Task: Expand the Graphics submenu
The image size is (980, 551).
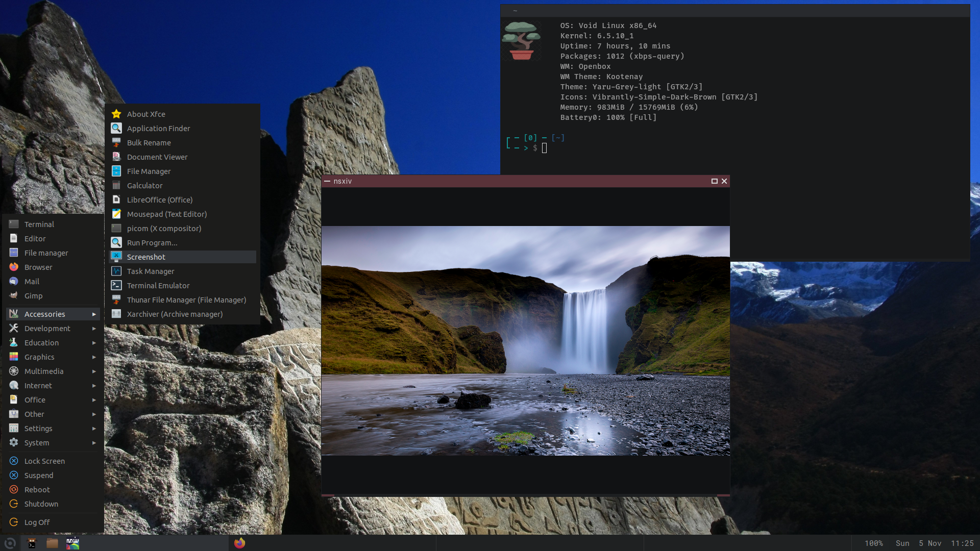Action: pyautogui.click(x=53, y=357)
